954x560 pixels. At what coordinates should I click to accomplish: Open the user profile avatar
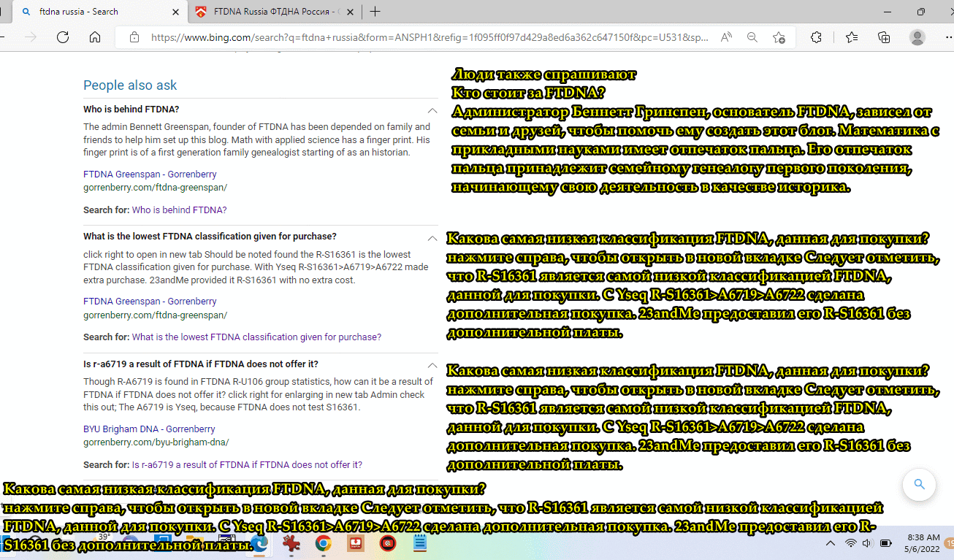[917, 37]
